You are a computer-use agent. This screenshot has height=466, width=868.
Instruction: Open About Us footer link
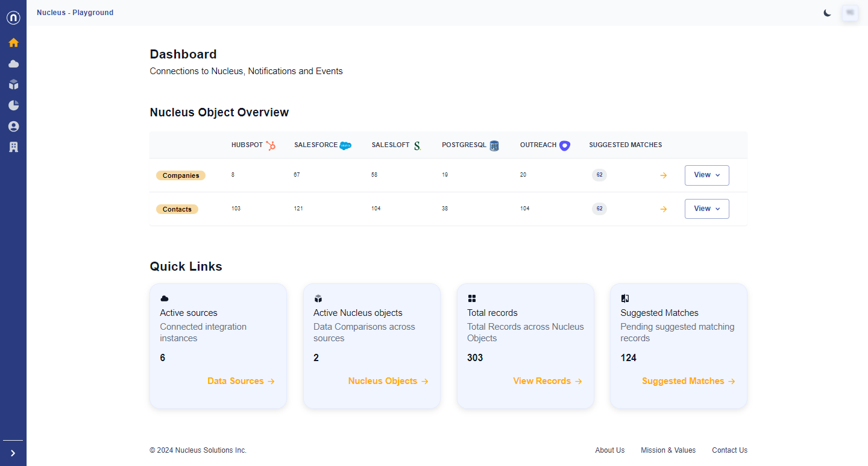[x=610, y=450]
